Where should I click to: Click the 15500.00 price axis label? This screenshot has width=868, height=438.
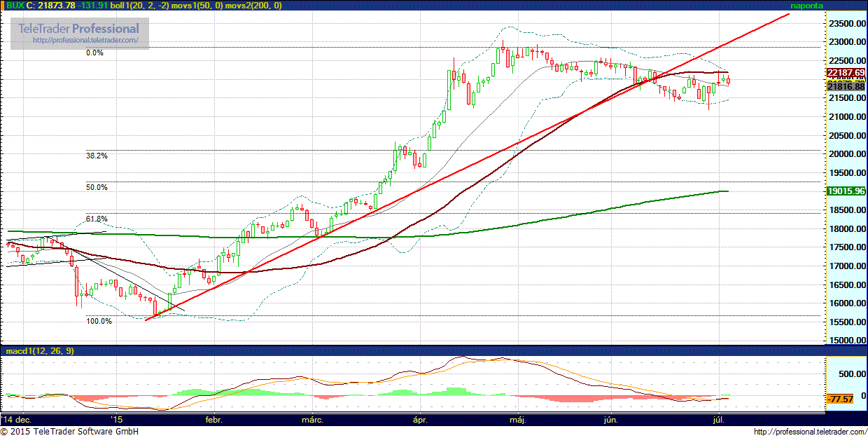(x=846, y=322)
